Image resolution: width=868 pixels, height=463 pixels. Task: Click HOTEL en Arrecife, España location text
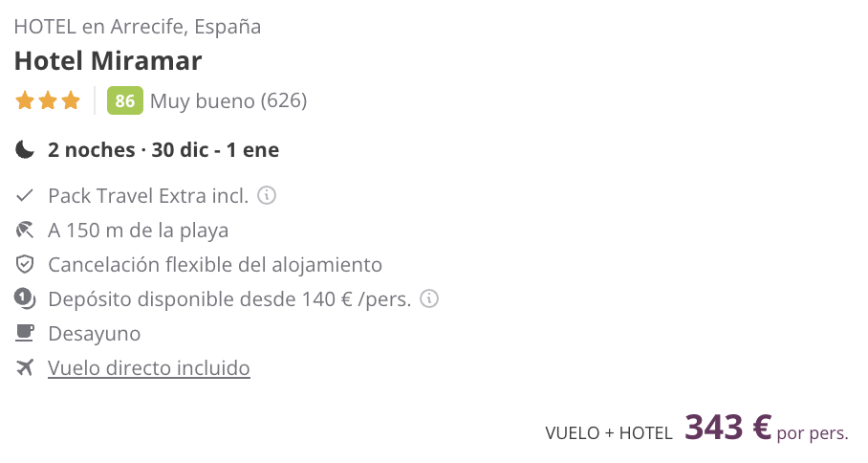tap(138, 27)
